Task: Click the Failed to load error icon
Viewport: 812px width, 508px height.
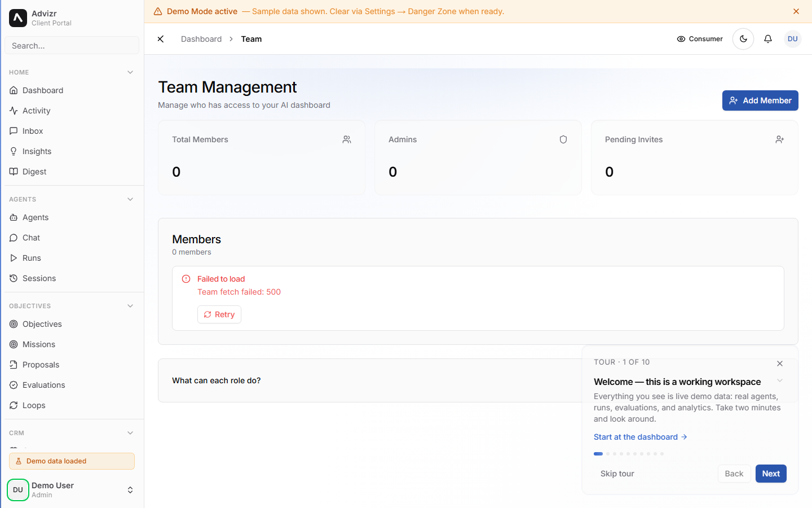Action: (186, 279)
